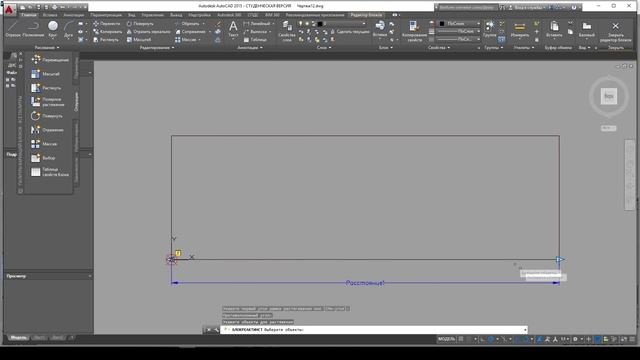Open Свойства слоя (Layer Properties)

pyautogui.click(x=287, y=31)
